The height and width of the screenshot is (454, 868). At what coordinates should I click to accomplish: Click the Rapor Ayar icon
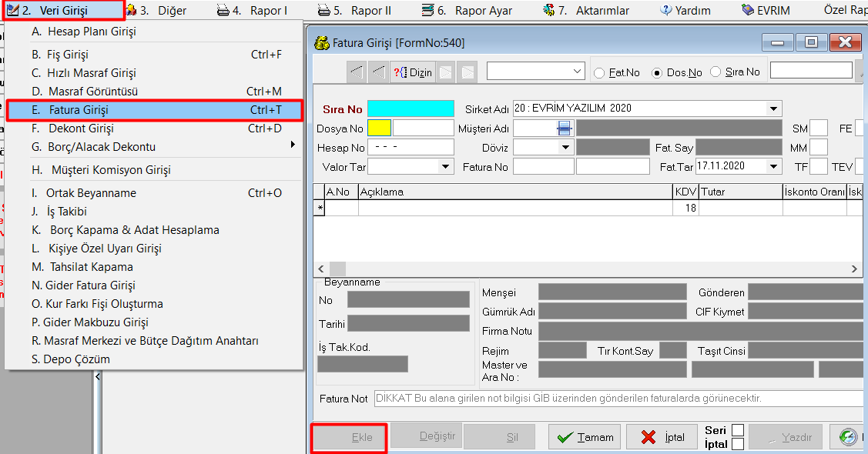[428, 10]
